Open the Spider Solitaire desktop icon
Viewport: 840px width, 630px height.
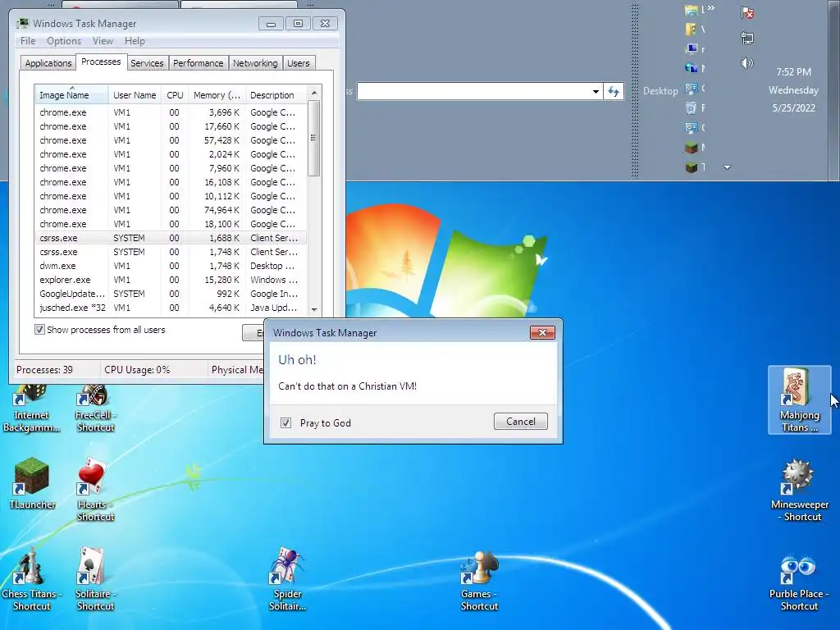(288, 580)
